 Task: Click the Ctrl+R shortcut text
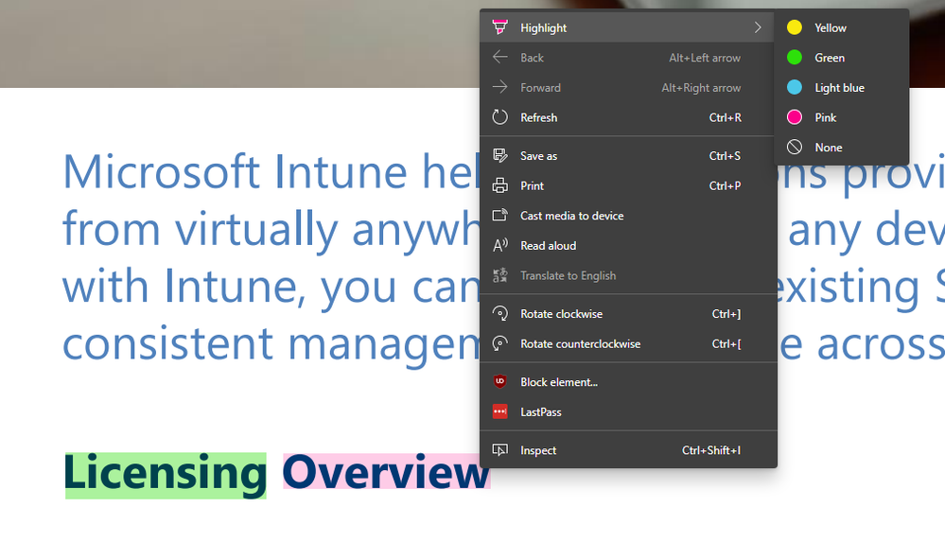(725, 117)
